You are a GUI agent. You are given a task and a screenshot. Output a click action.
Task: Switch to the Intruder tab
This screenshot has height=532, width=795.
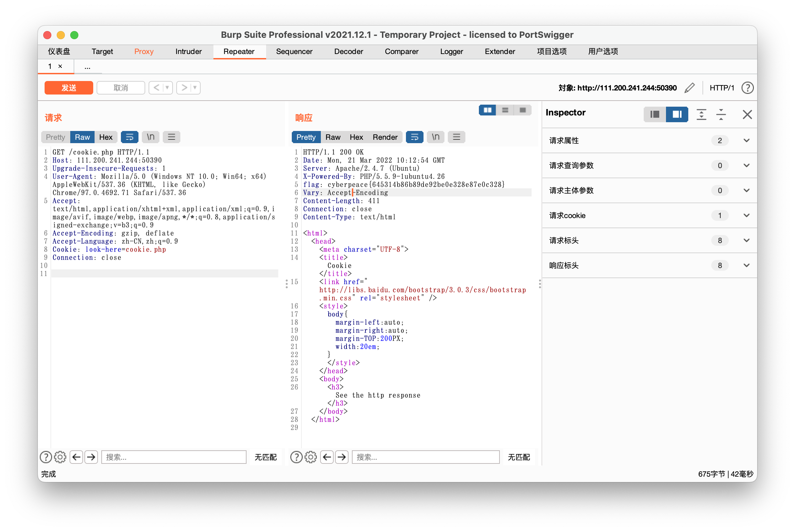click(188, 52)
